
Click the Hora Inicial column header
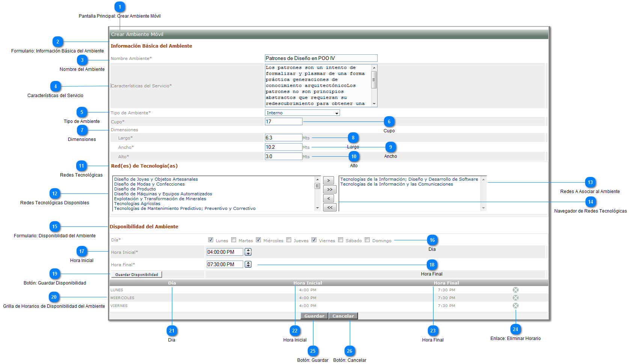(308, 283)
